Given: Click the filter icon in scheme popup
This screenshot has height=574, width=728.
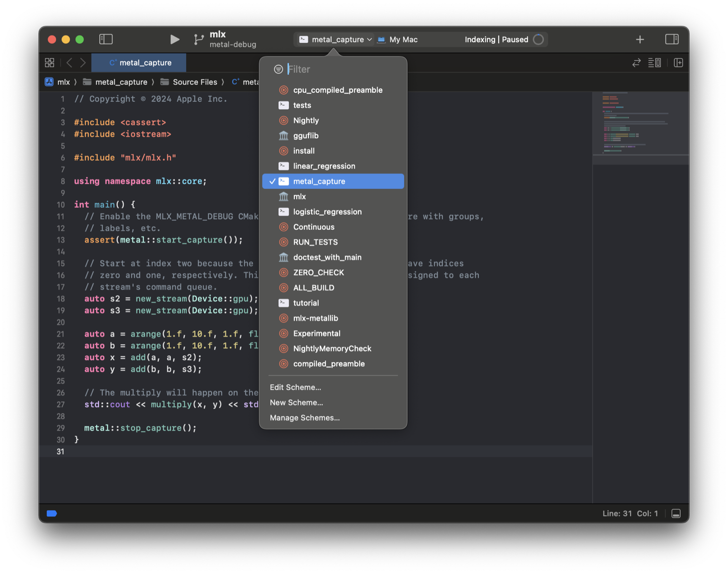Looking at the screenshot, I should [x=278, y=69].
